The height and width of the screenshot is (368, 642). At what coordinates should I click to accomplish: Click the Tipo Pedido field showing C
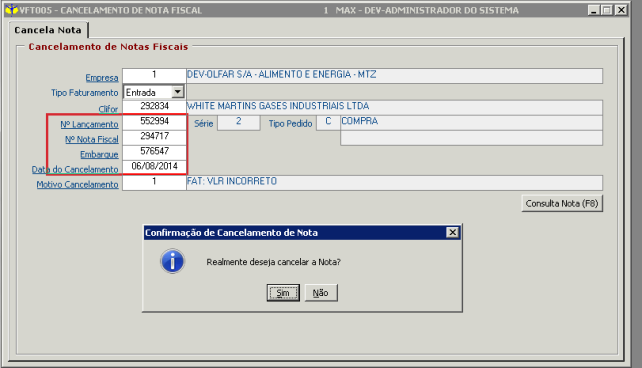click(328, 122)
